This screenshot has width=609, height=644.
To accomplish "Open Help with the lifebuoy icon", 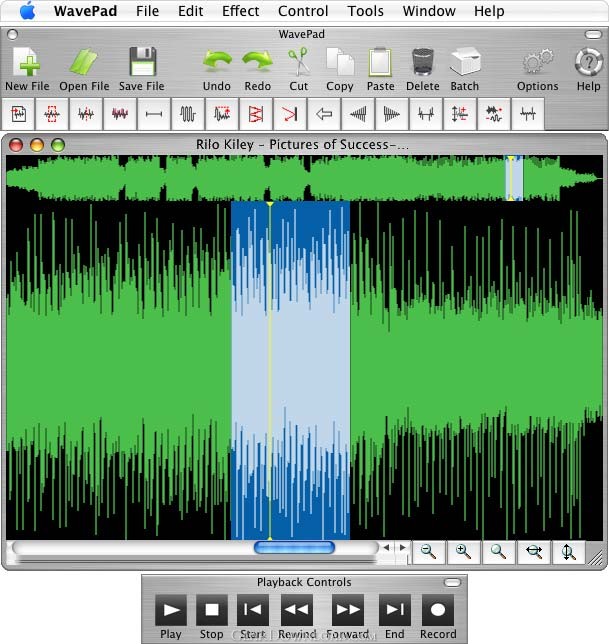I will [x=588, y=69].
